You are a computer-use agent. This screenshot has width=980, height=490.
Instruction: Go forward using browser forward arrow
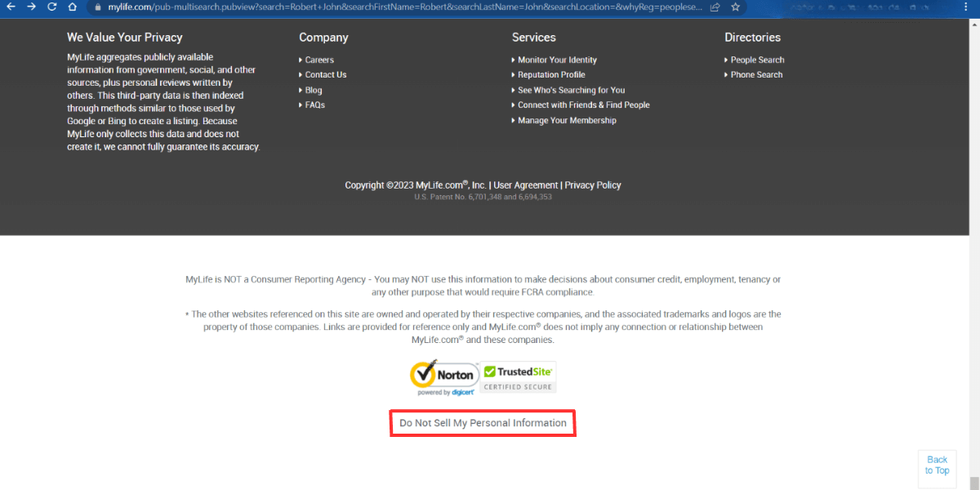[x=31, y=7]
